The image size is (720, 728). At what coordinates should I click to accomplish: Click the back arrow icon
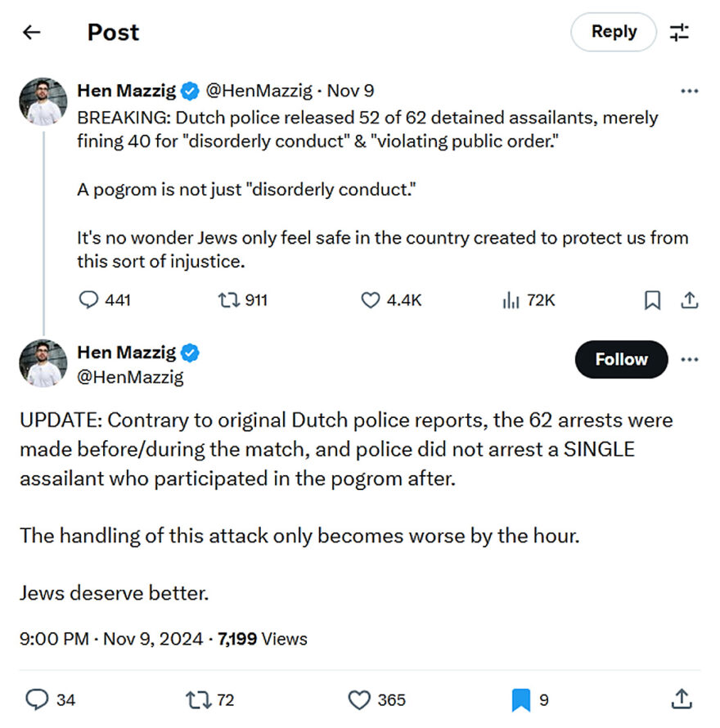31,33
